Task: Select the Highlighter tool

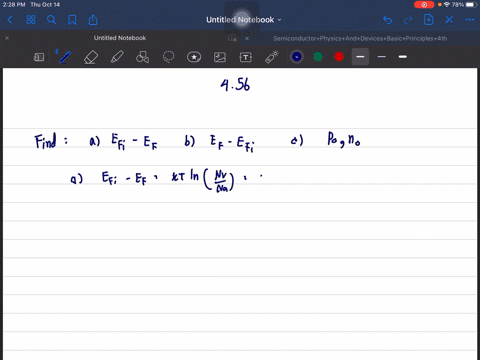Action: [x=117, y=57]
